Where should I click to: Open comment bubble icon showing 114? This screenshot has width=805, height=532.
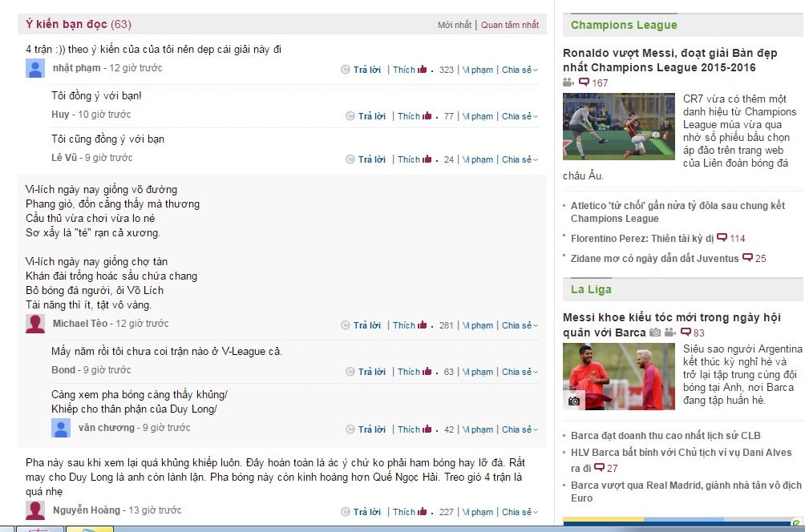722,237
